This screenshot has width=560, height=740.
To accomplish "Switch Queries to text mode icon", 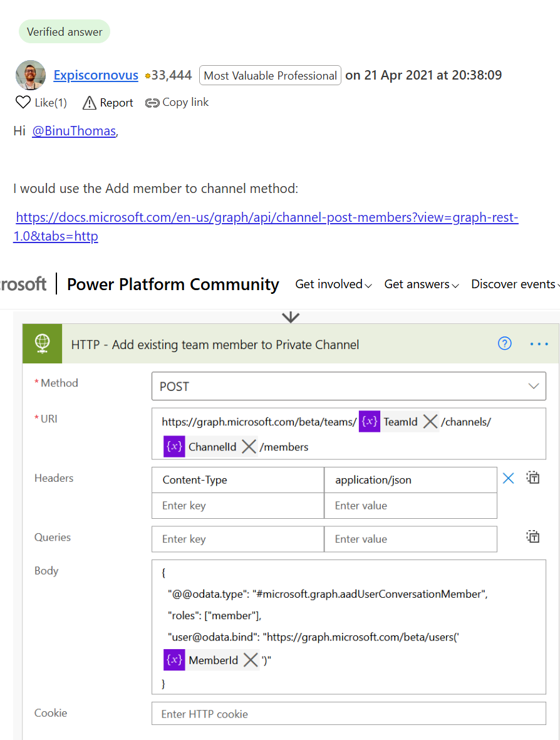I will (533, 536).
